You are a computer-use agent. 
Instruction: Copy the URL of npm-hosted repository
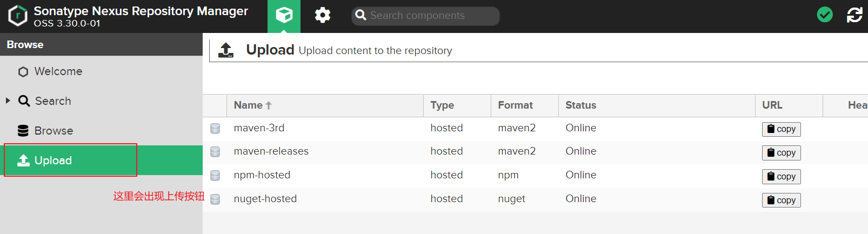pyautogui.click(x=781, y=177)
